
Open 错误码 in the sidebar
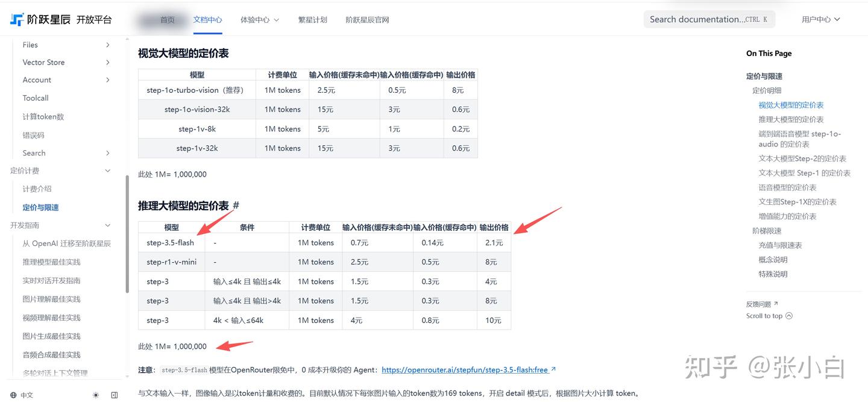33,135
